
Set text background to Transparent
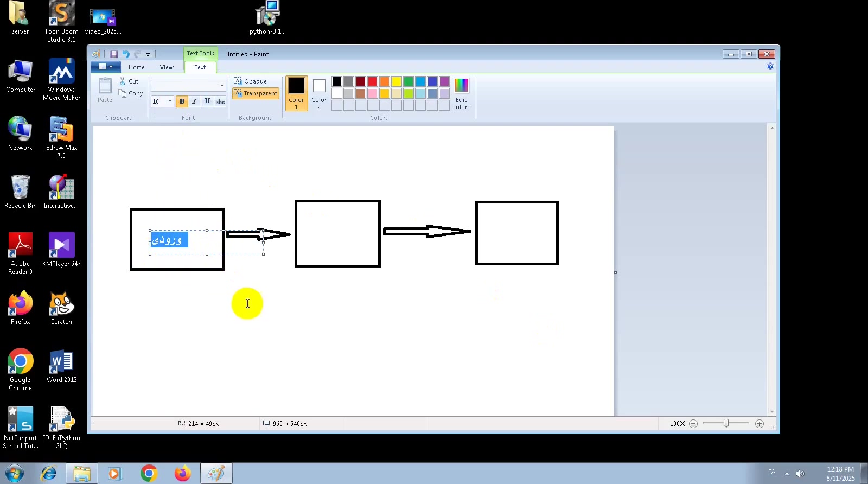[x=256, y=93]
